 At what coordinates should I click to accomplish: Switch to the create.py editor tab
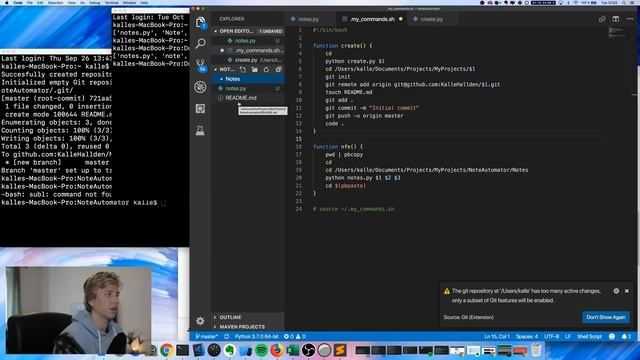pyautogui.click(x=431, y=19)
